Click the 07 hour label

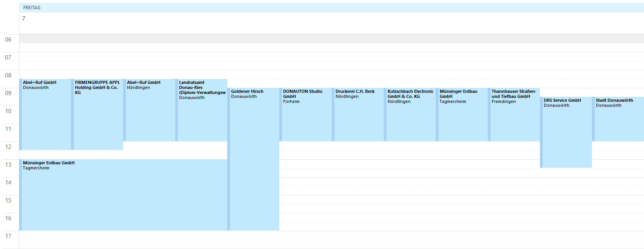[8, 57]
